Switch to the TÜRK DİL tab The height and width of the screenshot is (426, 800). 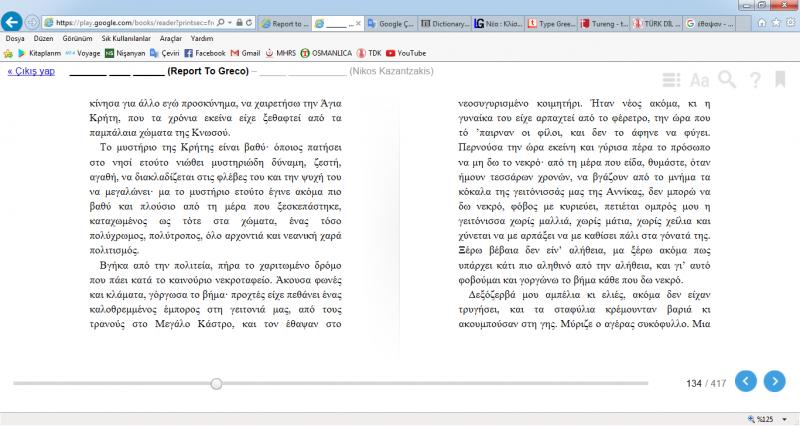click(x=657, y=23)
